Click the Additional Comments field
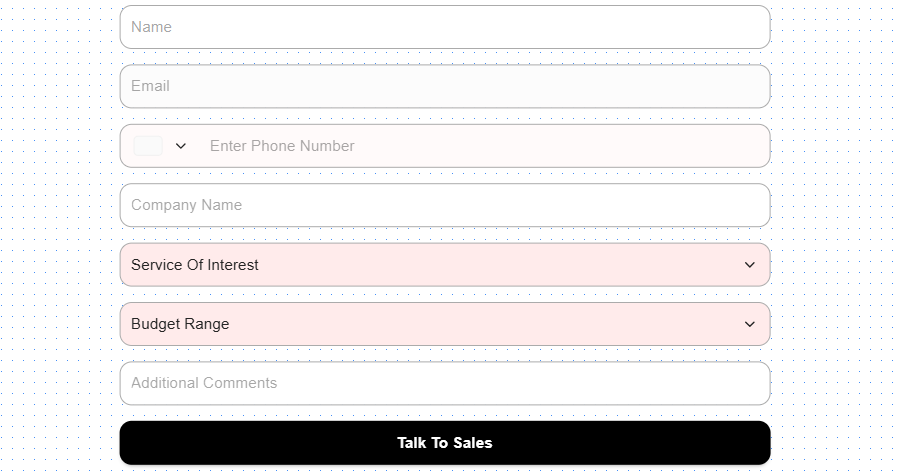898x472 pixels. (444, 383)
